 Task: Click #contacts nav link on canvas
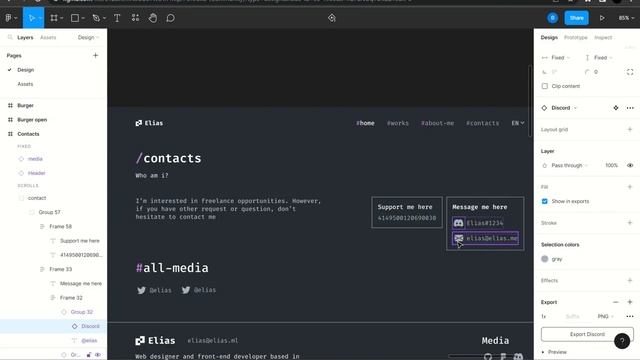click(482, 123)
